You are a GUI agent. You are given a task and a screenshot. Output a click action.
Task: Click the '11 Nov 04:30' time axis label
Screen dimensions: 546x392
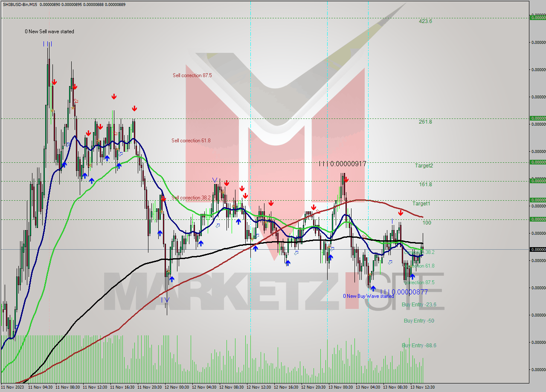(x=40, y=387)
